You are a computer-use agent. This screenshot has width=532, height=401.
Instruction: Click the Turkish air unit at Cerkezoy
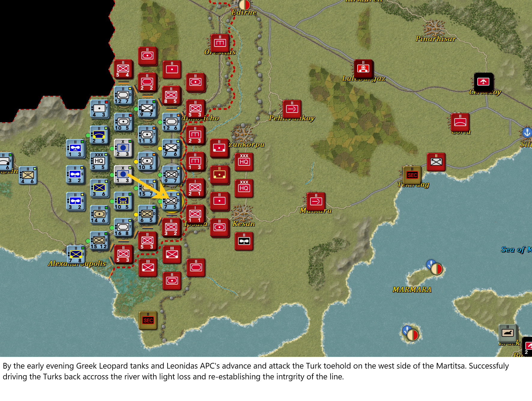(x=483, y=82)
